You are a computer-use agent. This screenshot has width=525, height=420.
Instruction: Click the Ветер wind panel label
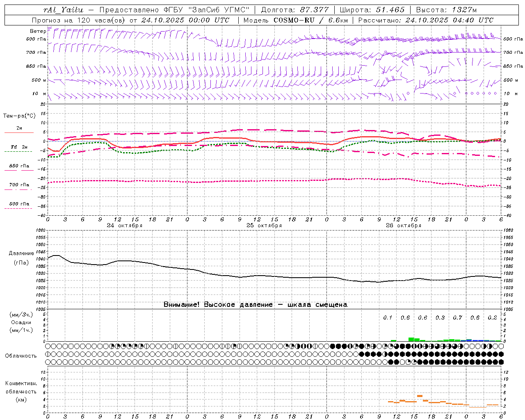click(38, 31)
